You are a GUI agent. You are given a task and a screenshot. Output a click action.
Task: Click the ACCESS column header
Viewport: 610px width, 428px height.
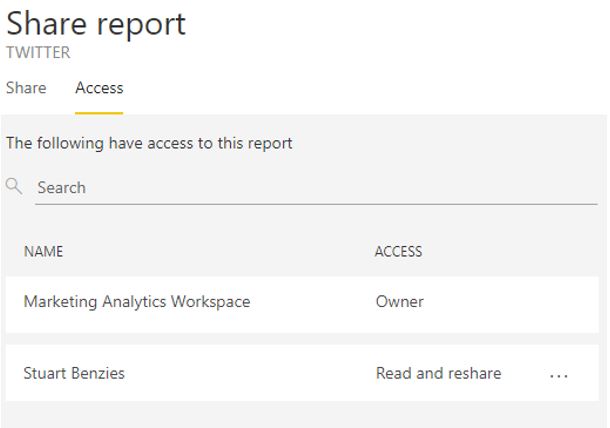[x=398, y=252]
